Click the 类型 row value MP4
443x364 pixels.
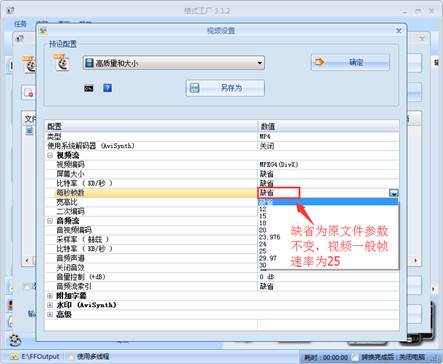(x=265, y=136)
